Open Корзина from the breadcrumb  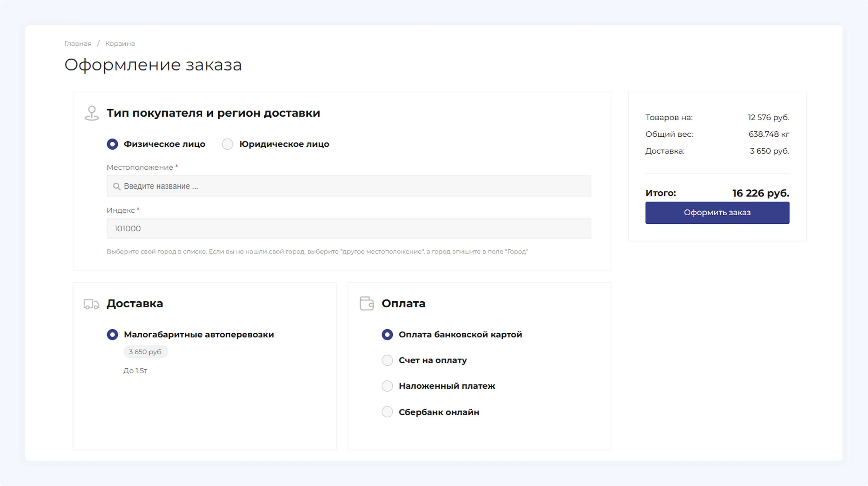click(x=120, y=43)
